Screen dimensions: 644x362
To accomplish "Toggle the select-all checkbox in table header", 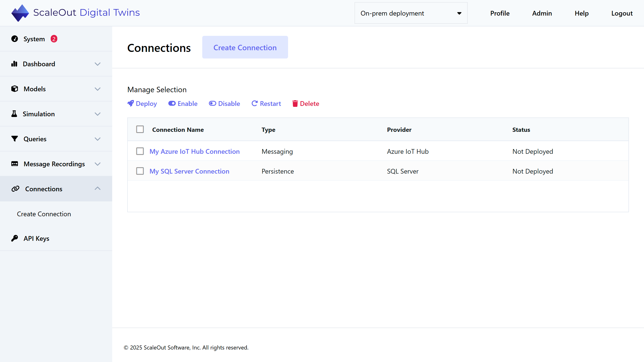I will 140,129.
